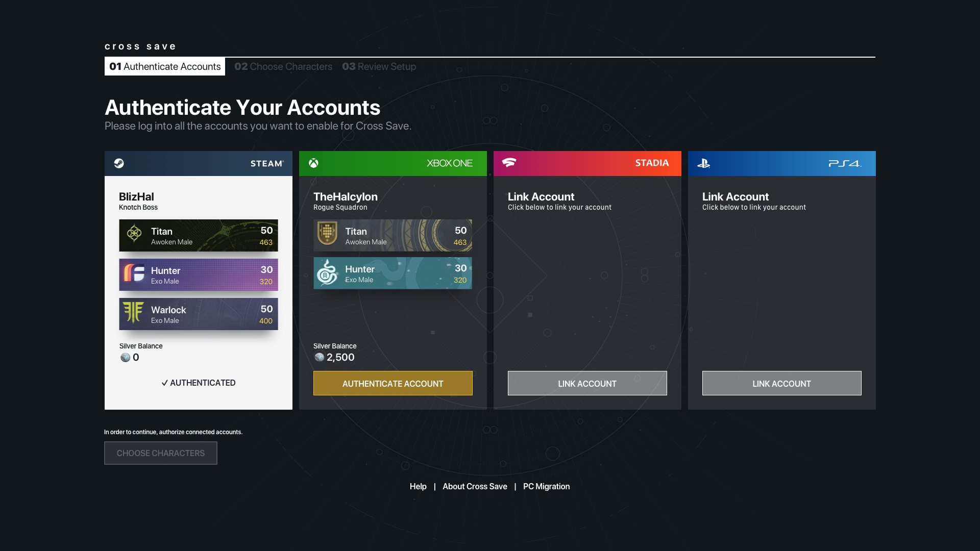Click the Steam logo icon
980x551 pixels.
point(119,163)
